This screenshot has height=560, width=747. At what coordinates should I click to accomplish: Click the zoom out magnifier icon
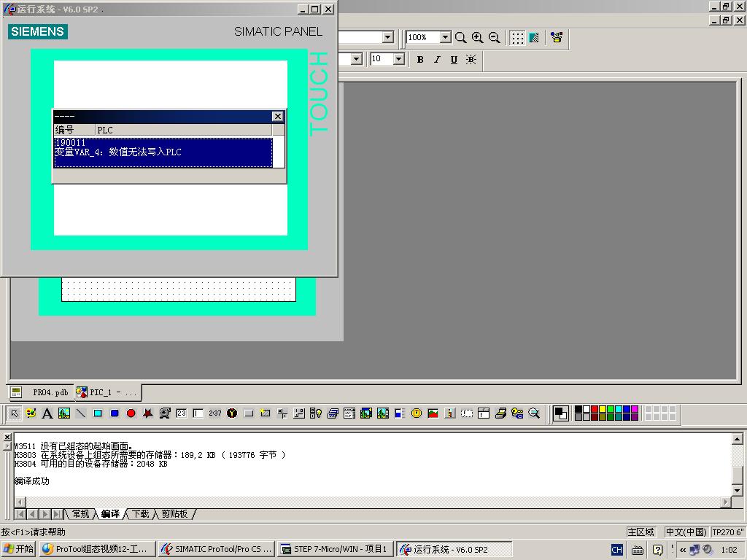pyautogui.click(x=494, y=38)
